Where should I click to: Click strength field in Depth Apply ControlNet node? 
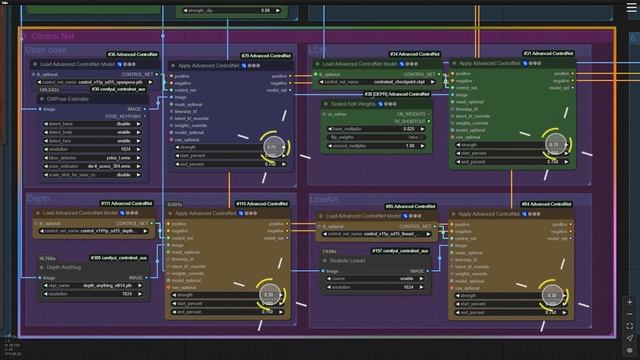click(x=228, y=295)
